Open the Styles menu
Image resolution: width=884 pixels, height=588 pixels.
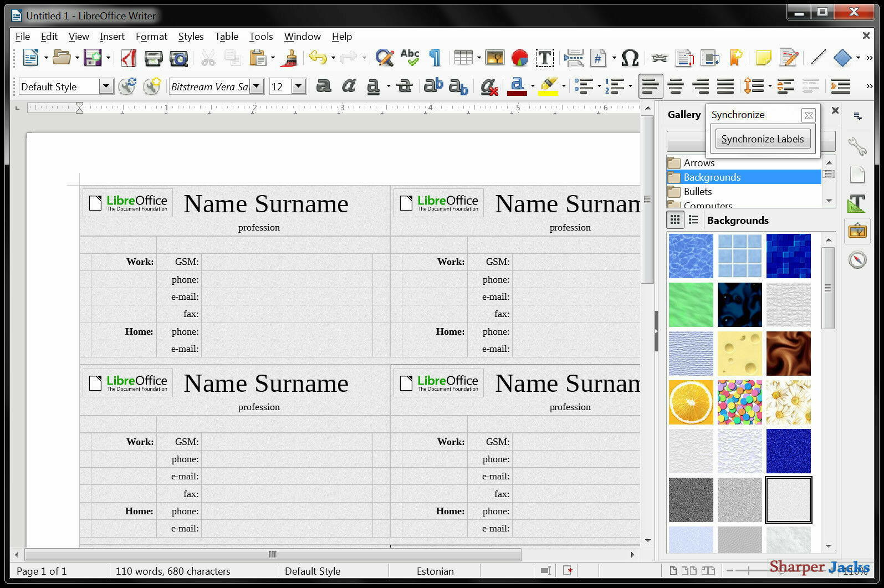click(x=191, y=37)
